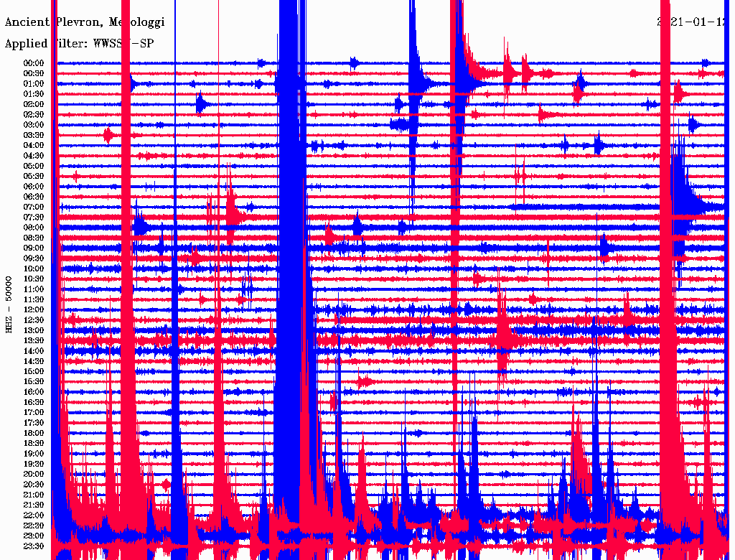Click the 22:00 time label
This screenshot has height=560, width=735.
coord(34,515)
